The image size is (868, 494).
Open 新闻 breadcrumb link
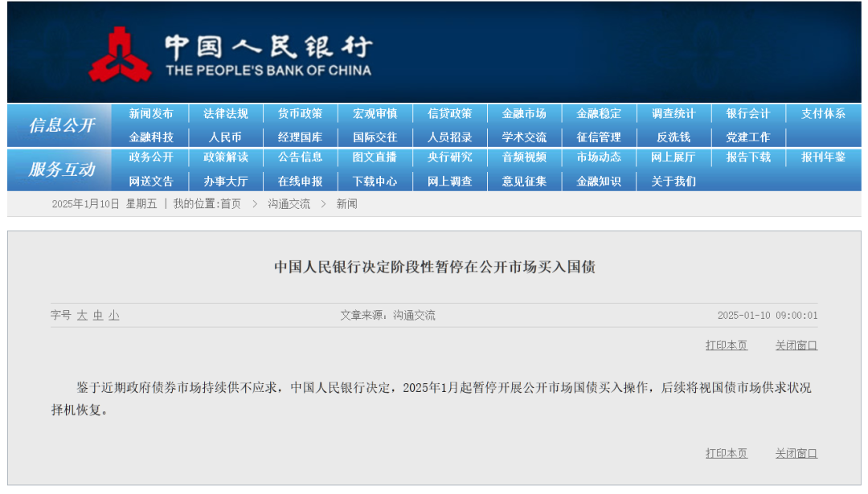pyautogui.click(x=346, y=204)
